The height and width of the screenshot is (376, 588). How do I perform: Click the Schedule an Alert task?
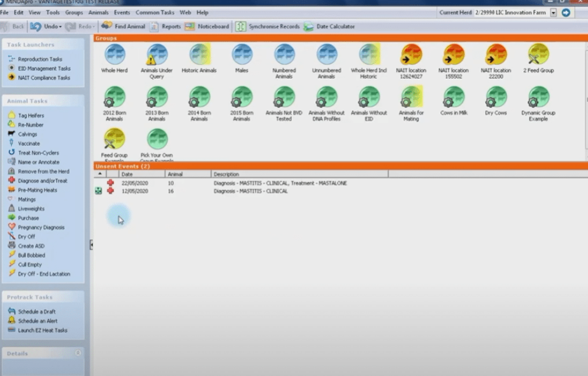tap(33, 321)
